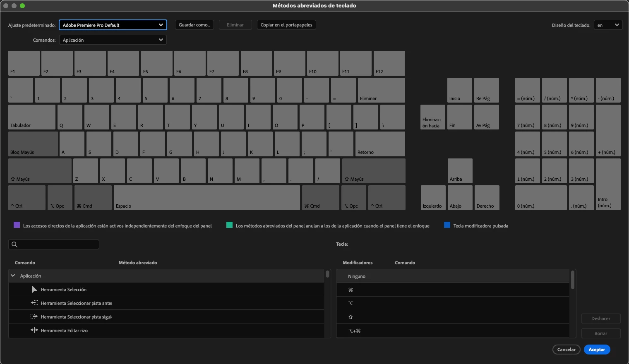This screenshot has width=629, height=364.
Task: Toggle the left Cmd modifier key
Action: tap(93, 198)
